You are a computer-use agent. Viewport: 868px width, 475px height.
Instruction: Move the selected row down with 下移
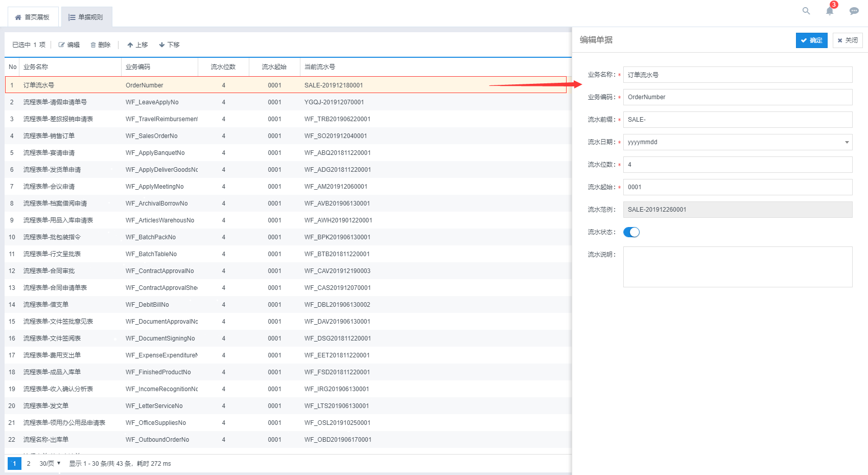(x=169, y=45)
